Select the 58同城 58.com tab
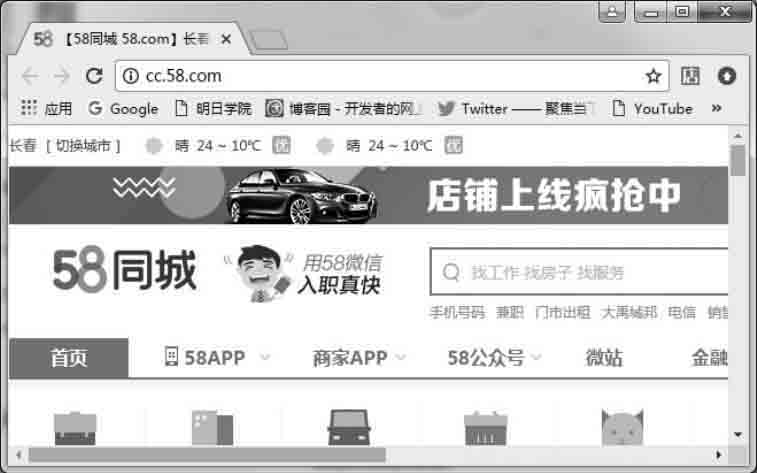The height and width of the screenshot is (473, 757). point(133,39)
